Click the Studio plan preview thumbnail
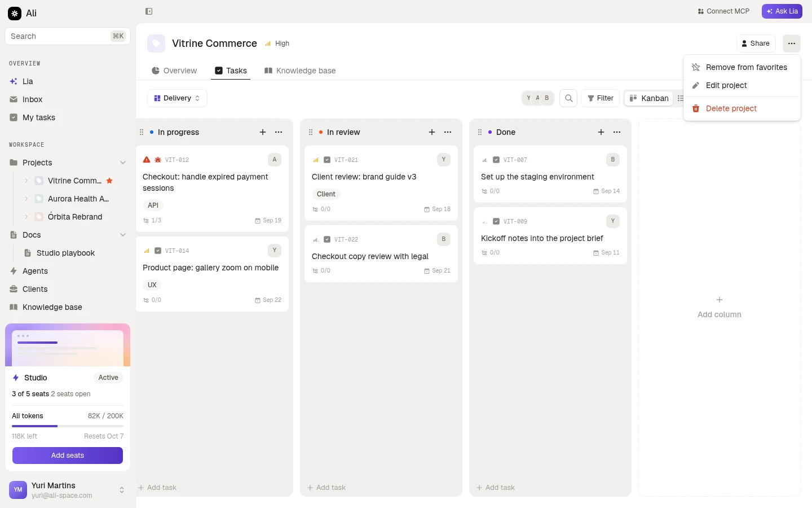Viewport: 812px width, 508px height. [x=68, y=345]
